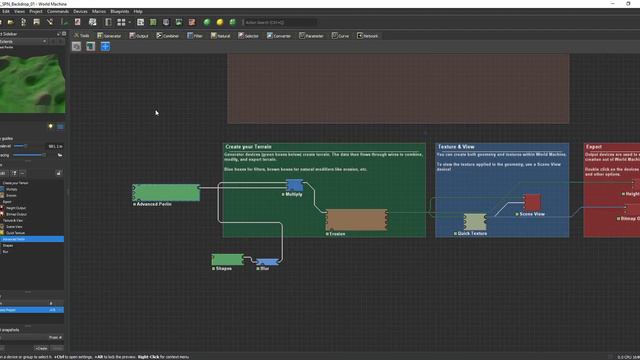Select the Network device tab
Image resolution: width=640 pixels, height=360 pixels.
(x=367, y=36)
